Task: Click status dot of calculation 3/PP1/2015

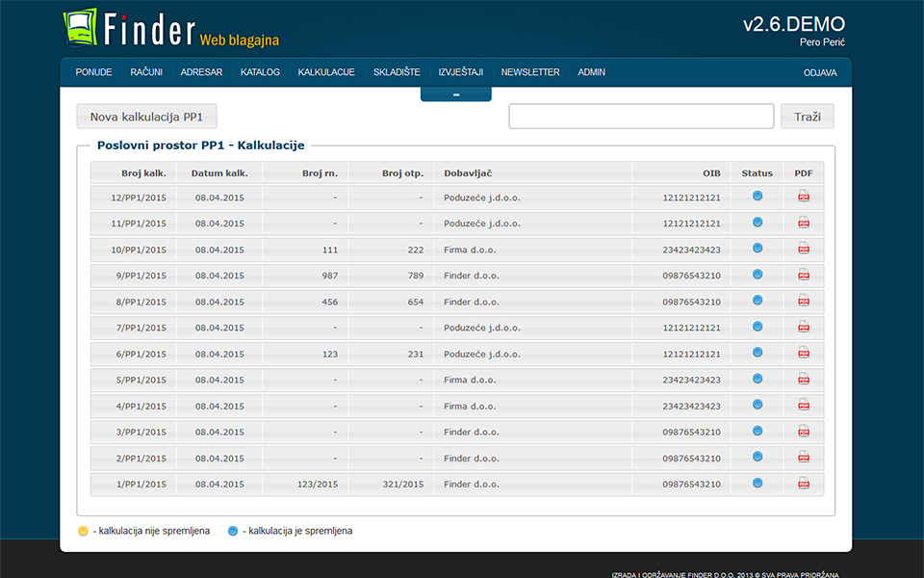Action: point(757,431)
